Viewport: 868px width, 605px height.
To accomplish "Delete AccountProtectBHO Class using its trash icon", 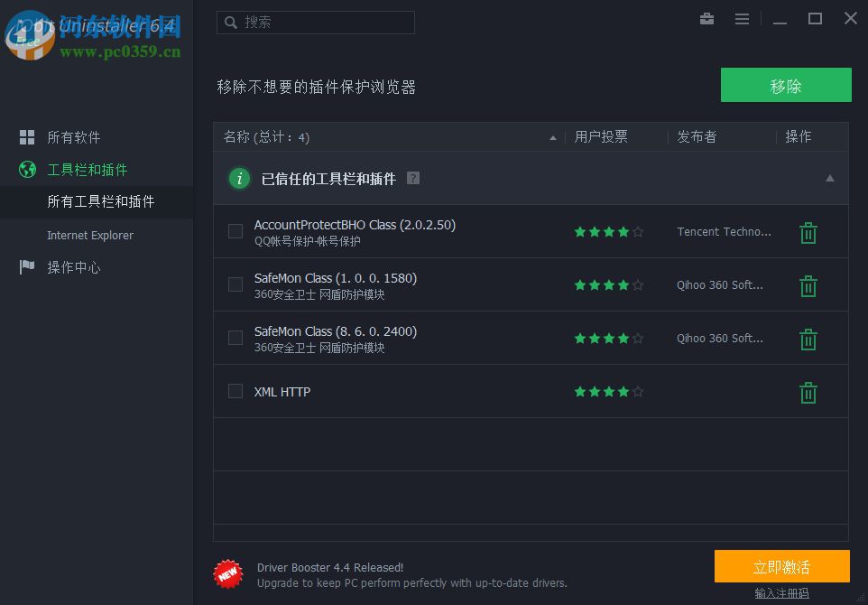I will 808,232.
